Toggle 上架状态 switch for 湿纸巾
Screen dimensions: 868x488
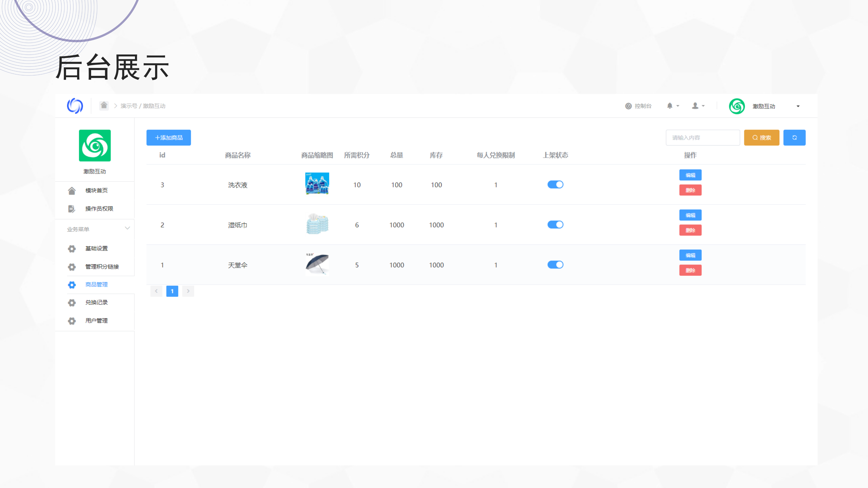555,225
